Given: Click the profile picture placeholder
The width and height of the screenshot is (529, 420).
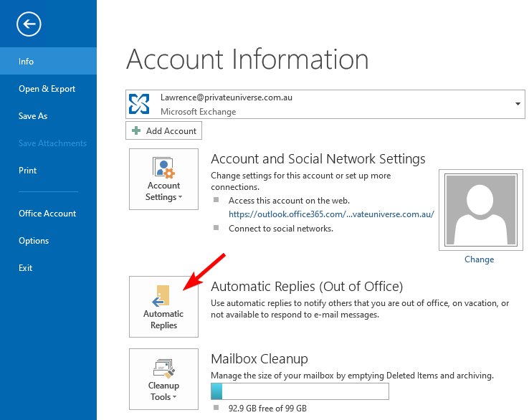Looking at the screenshot, I should coord(479,209).
